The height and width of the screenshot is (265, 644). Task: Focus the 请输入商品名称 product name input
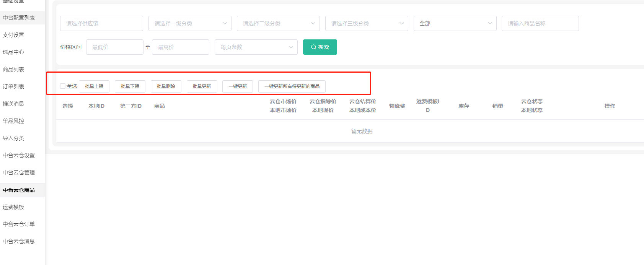pos(540,23)
